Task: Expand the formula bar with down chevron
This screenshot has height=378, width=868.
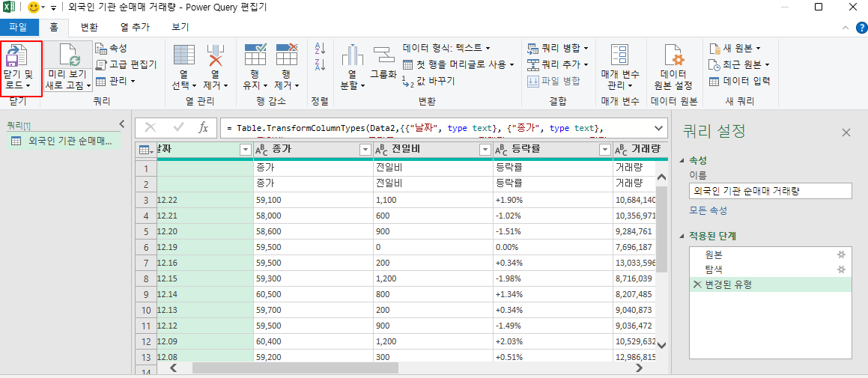Action: coord(658,128)
